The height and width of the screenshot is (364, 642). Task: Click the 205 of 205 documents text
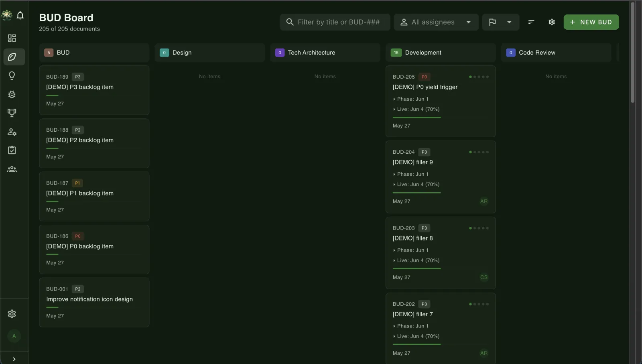click(69, 29)
